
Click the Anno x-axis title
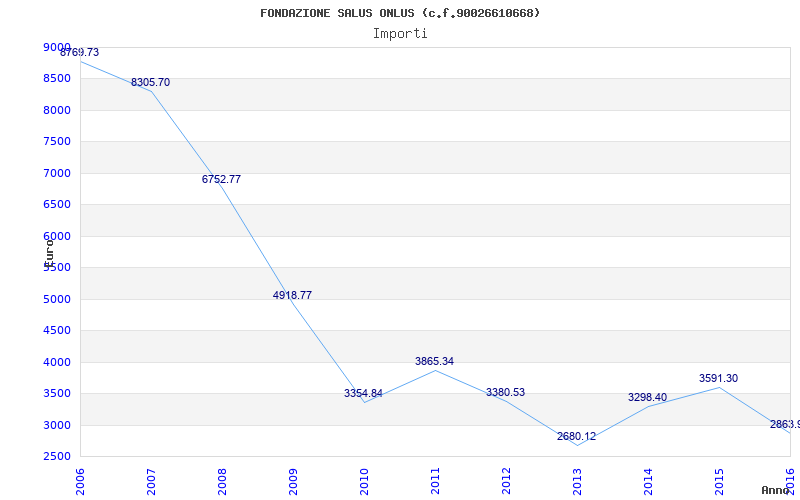click(x=775, y=490)
